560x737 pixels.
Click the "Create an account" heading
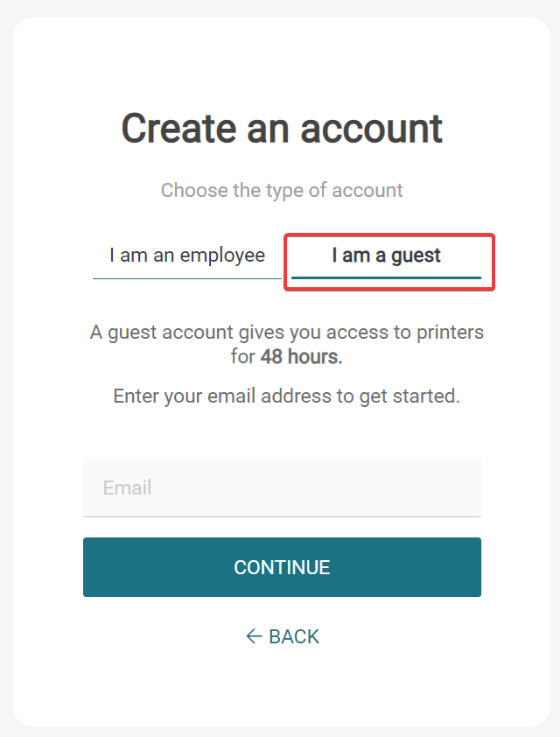pyautogui.click(x=282, y=129)
